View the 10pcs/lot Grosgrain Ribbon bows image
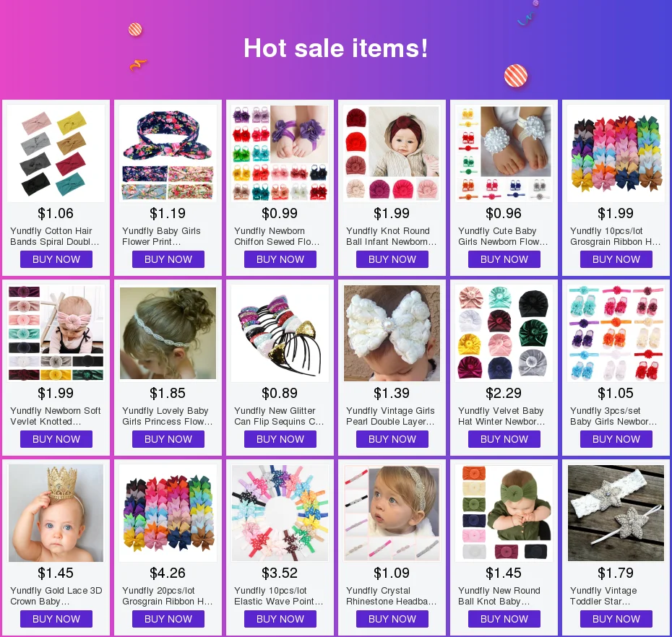The width and height of the screenshot is (672, 637). 616,153
